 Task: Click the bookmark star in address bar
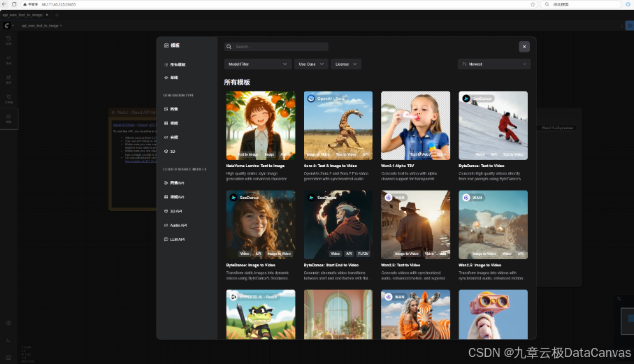(x=533, y=4)
